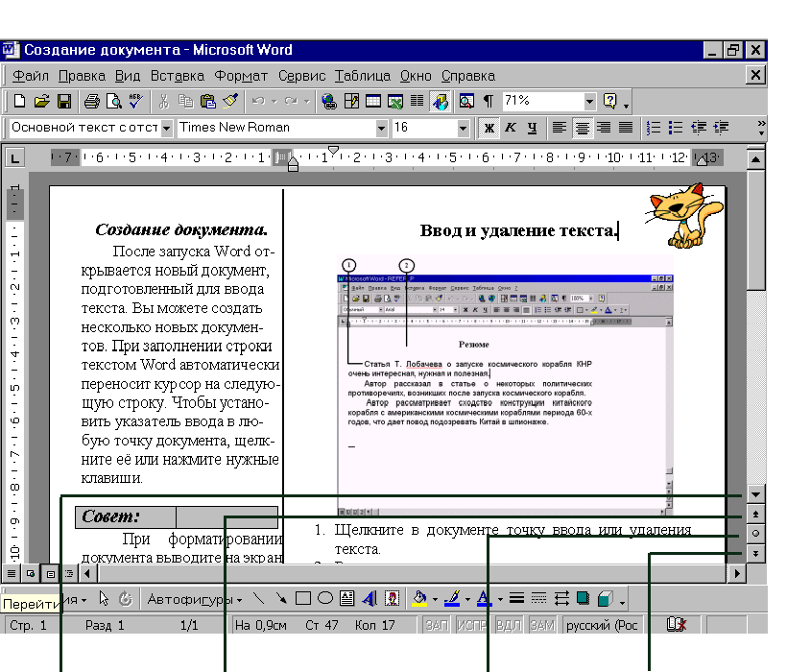Viewport: 787px width, 672px height.
Task: Justify the text
Action: tap(626, 128)
